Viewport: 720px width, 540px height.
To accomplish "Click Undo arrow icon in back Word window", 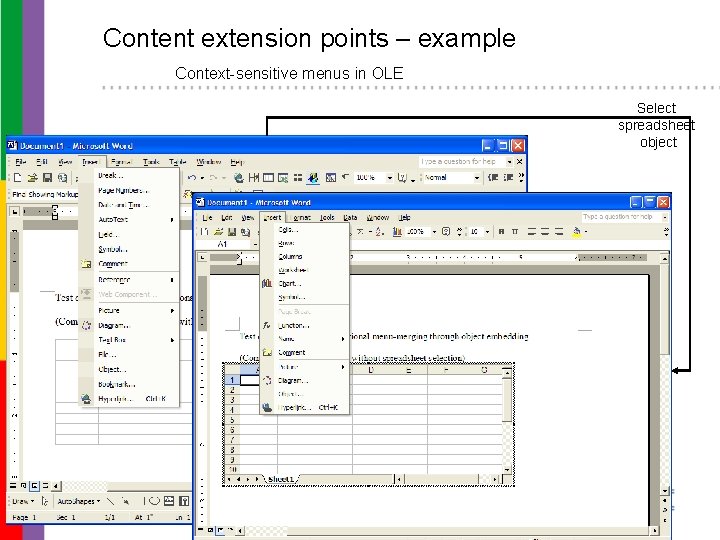I will 192,177.
